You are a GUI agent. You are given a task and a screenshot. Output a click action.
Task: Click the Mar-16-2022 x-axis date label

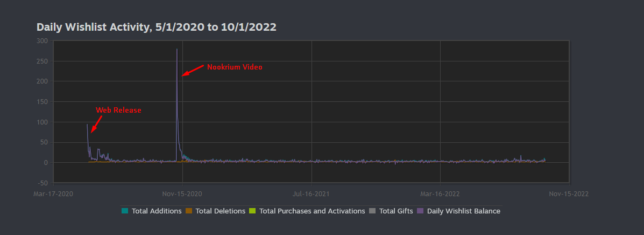pyautogui.click(x=440, y=194)
